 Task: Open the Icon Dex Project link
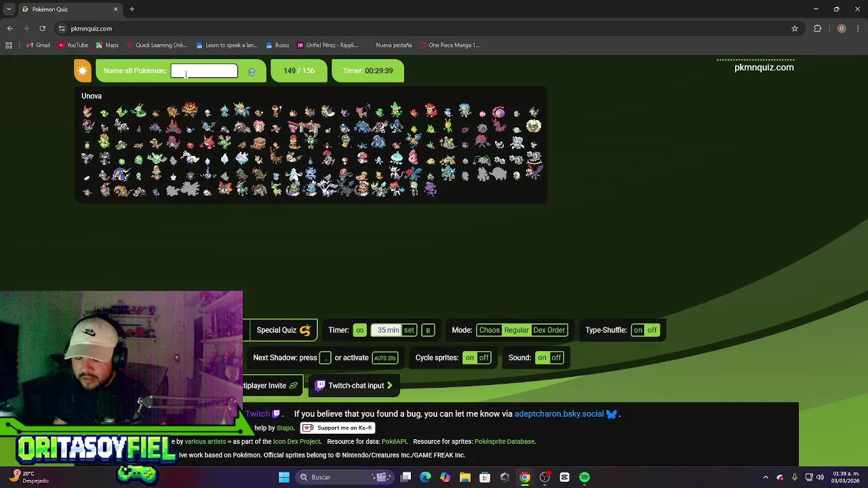pos(296,442)
